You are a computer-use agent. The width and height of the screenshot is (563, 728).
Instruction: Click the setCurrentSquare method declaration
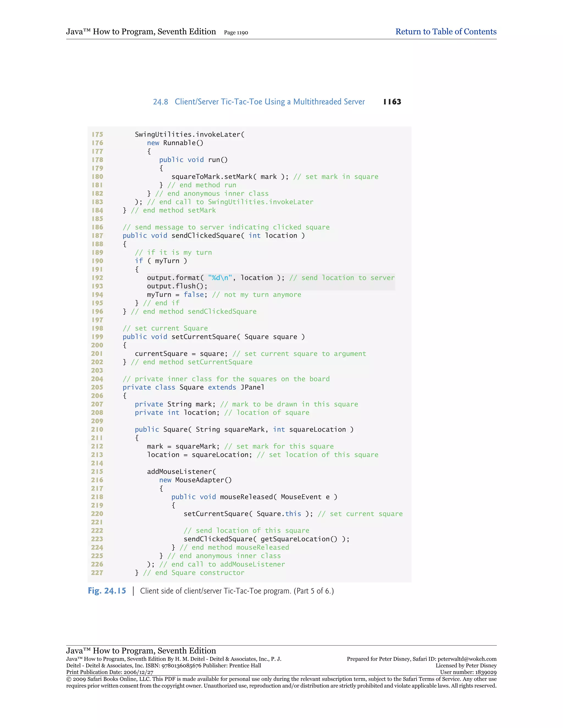[213, 337]
